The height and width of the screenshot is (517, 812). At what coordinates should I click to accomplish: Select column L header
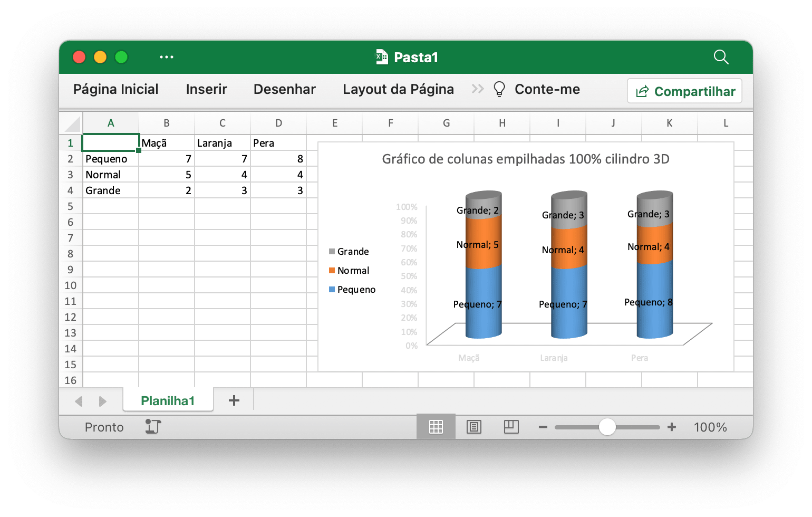tap(726, 123)
